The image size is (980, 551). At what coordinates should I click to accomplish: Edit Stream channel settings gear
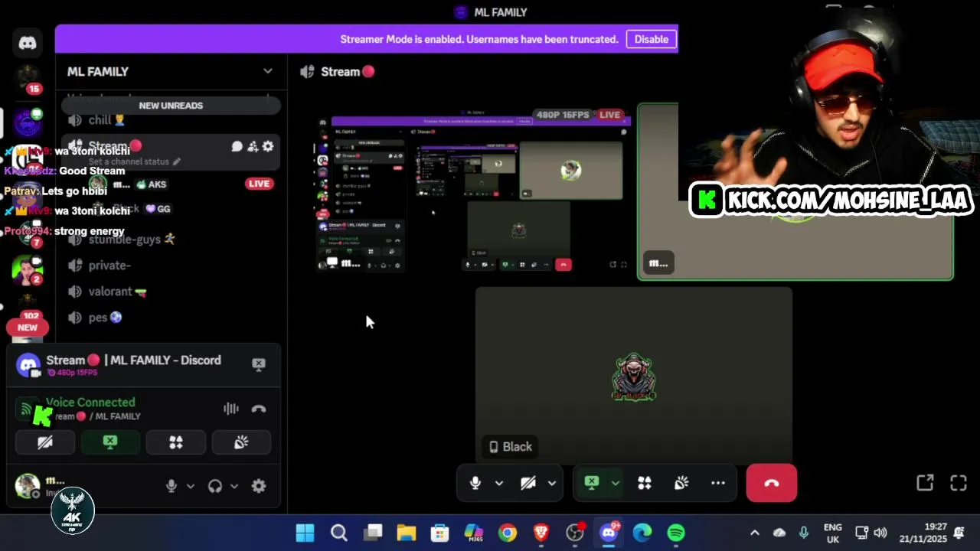268,146
